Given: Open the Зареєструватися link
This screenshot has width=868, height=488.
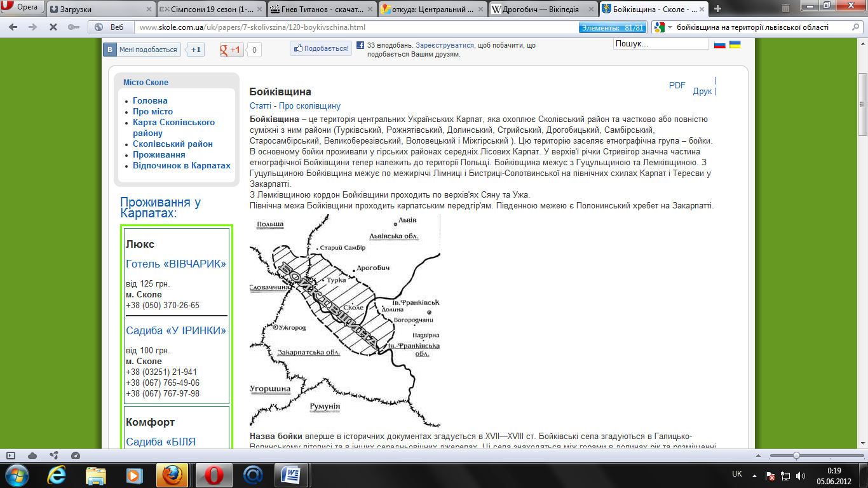Looking at the screenshot, I should click(x=445, y=46).
